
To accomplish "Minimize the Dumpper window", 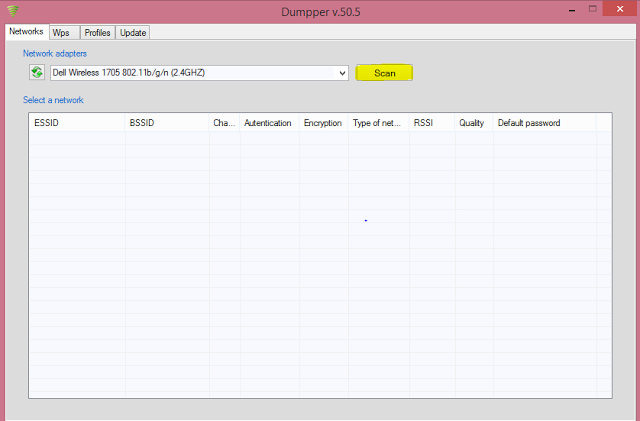I will point(572,9).
